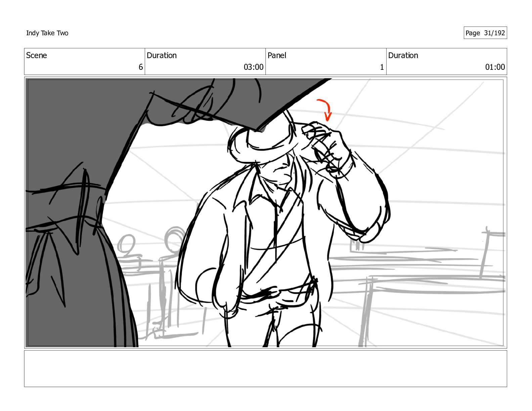The image size is (532, 411).
Task: Click the panel duration value '01:00'
Action: [495, 67]
